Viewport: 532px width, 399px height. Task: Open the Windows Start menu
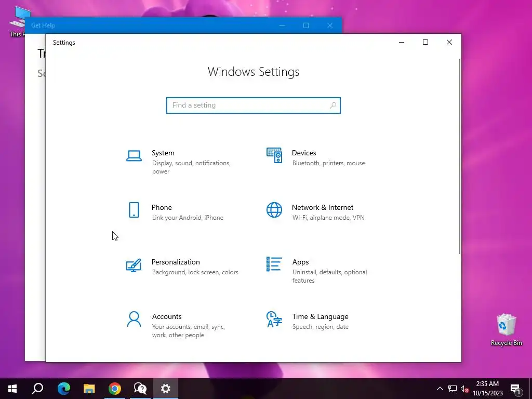(x=12, y=389)
